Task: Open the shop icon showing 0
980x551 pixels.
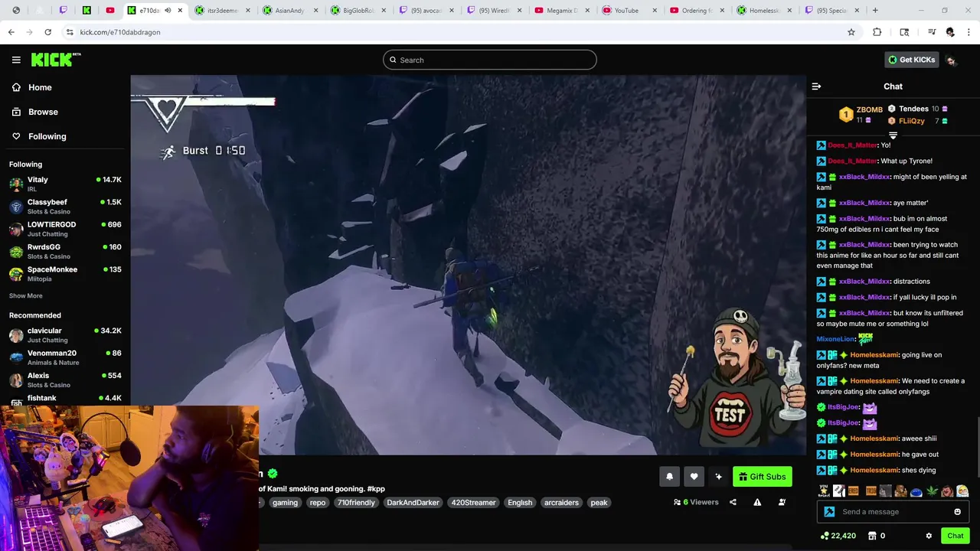Action: coord(877,536)
